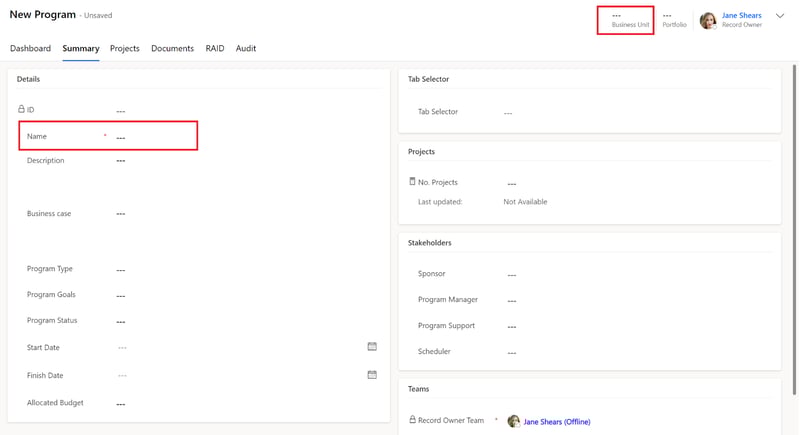Switch to the RAID tab

pos(215,48)
